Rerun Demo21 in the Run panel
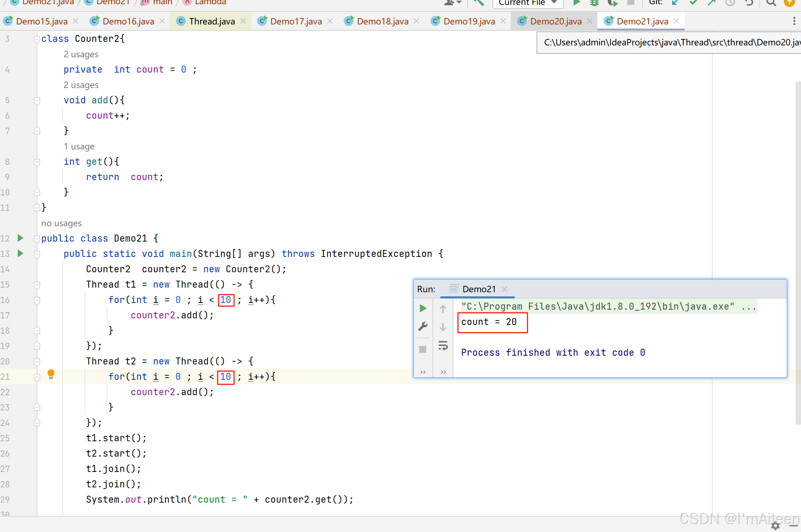Viewport: 801px width, 532px height. (x=423, y=308)
